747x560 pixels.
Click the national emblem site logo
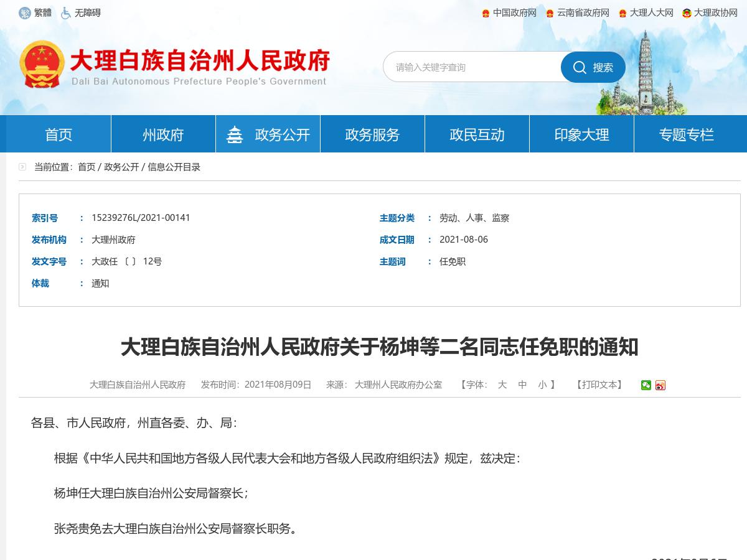click(x=42, y=62)
